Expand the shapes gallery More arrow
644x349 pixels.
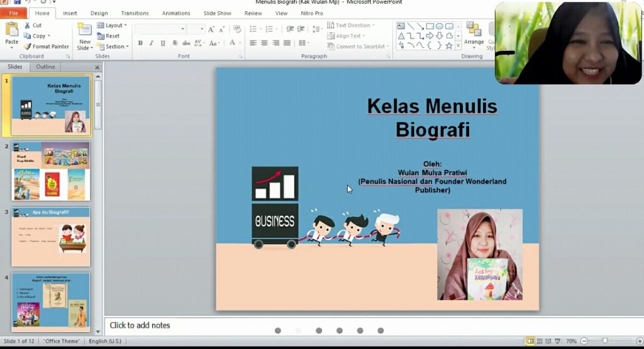(458, 45)
